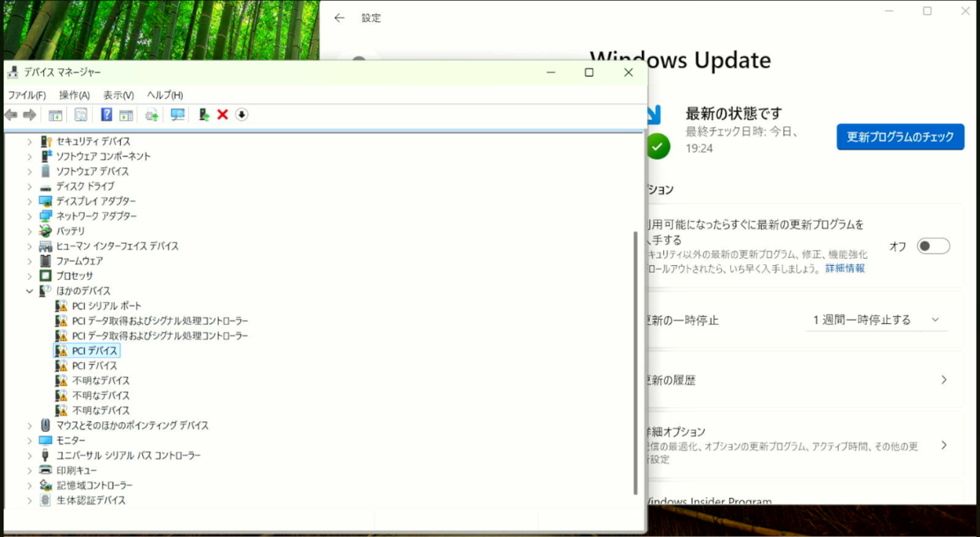Scan for hardware changes using monitor icon

point(177,115)
